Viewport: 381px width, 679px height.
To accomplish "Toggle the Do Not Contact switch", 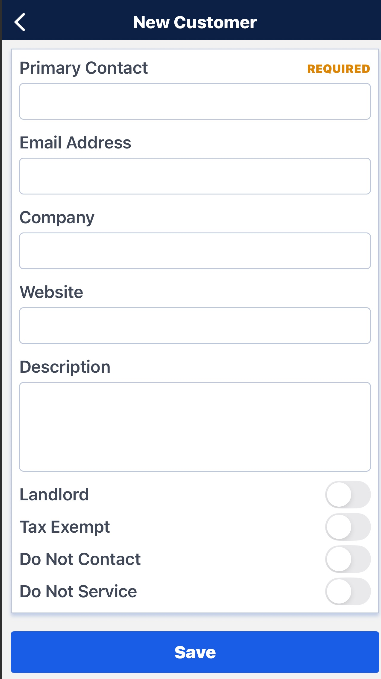I will (348, 559).
